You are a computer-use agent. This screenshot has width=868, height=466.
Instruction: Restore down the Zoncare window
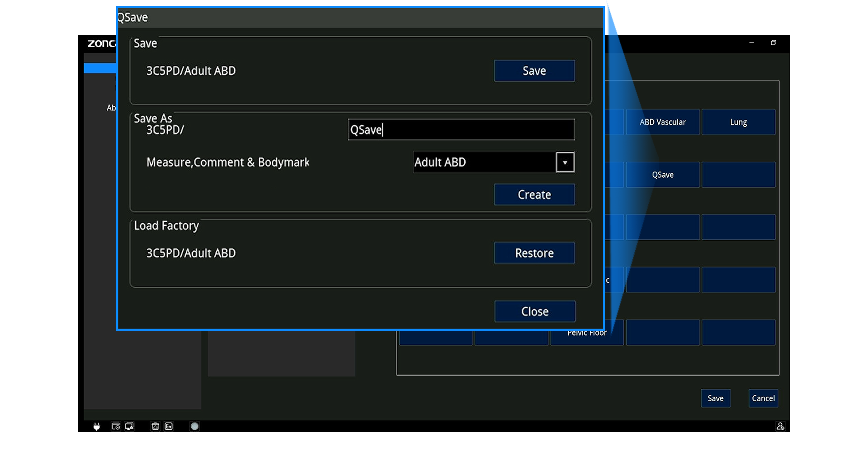click(774, 43)
